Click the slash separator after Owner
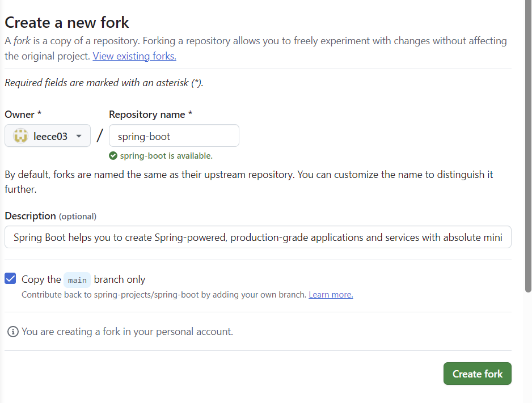The image size is (532, 403). tap(100, 136)
